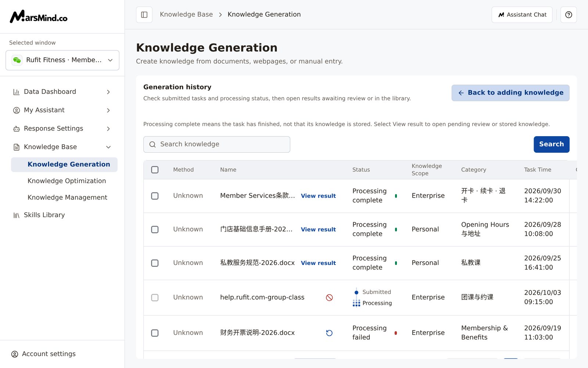Click the Task Time column header
This screenshot has height=368, width=588.
point(538,170)
